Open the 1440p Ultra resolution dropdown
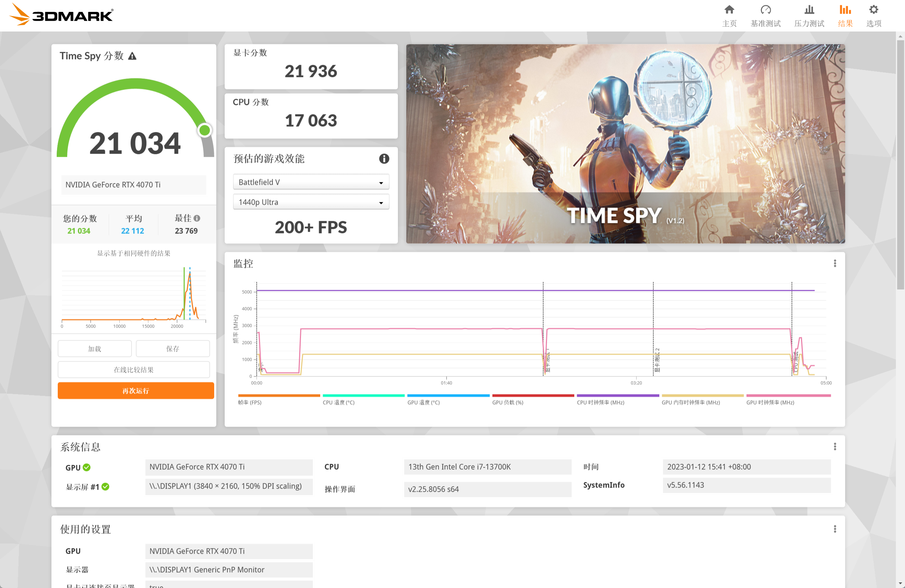Screen dimensions: 905x588 311,202
